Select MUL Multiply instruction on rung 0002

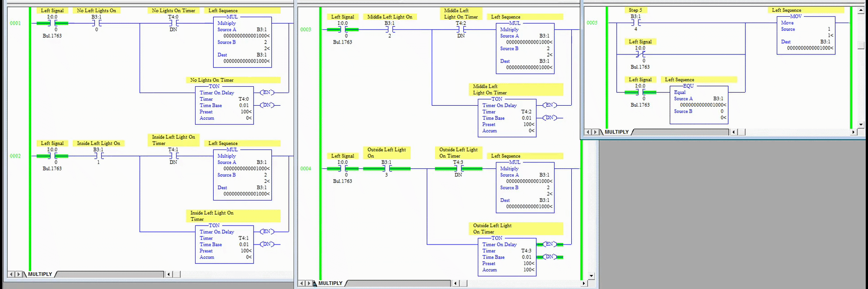(243, 175)
